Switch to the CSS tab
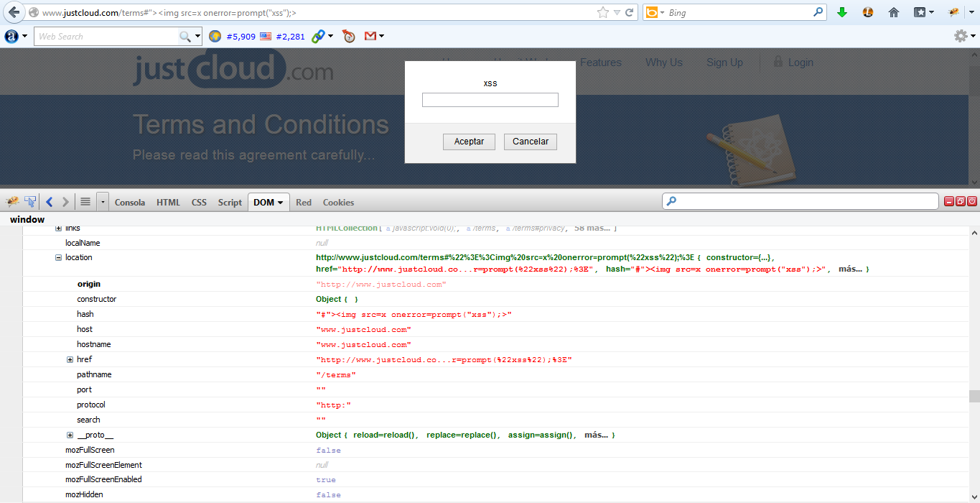The image size is (980, 503). click(199, 202)
